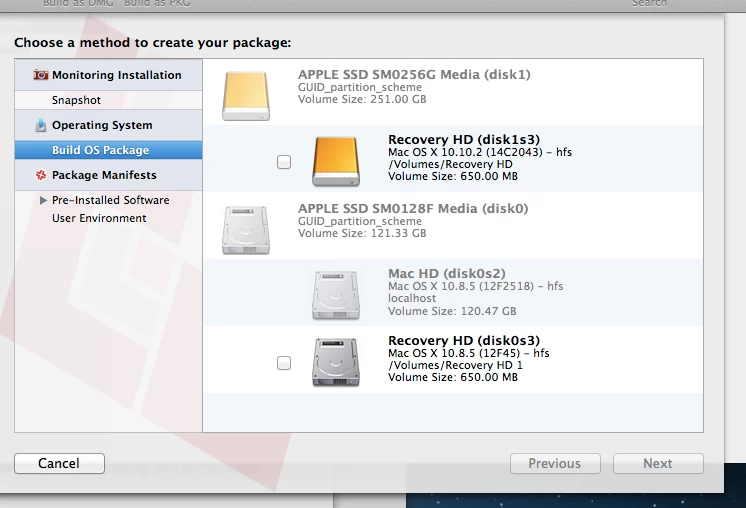Click the Cancel button
Viewport: 746px width, 508px height.
[59, 463]
